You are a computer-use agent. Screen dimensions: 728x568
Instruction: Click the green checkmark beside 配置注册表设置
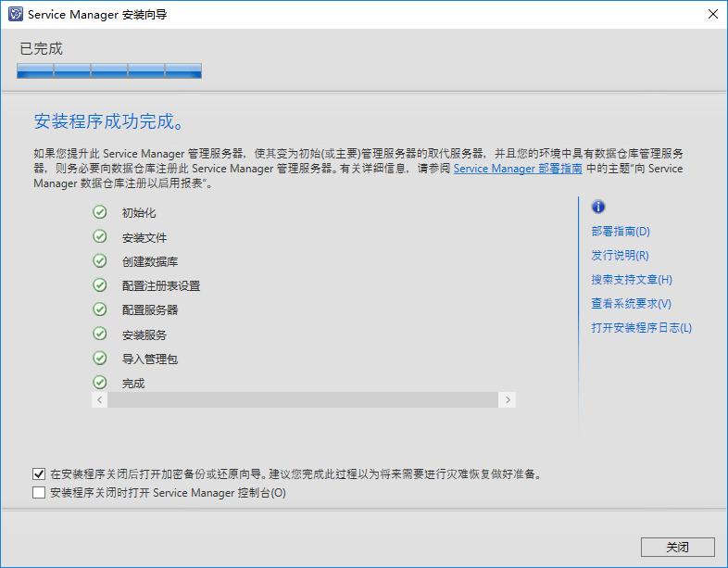point(99,285)
